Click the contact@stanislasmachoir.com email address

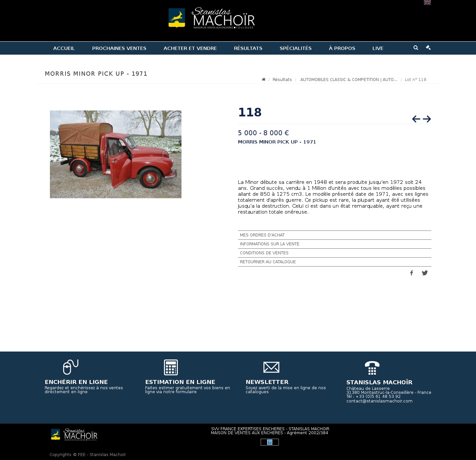[x=379, y=401]
